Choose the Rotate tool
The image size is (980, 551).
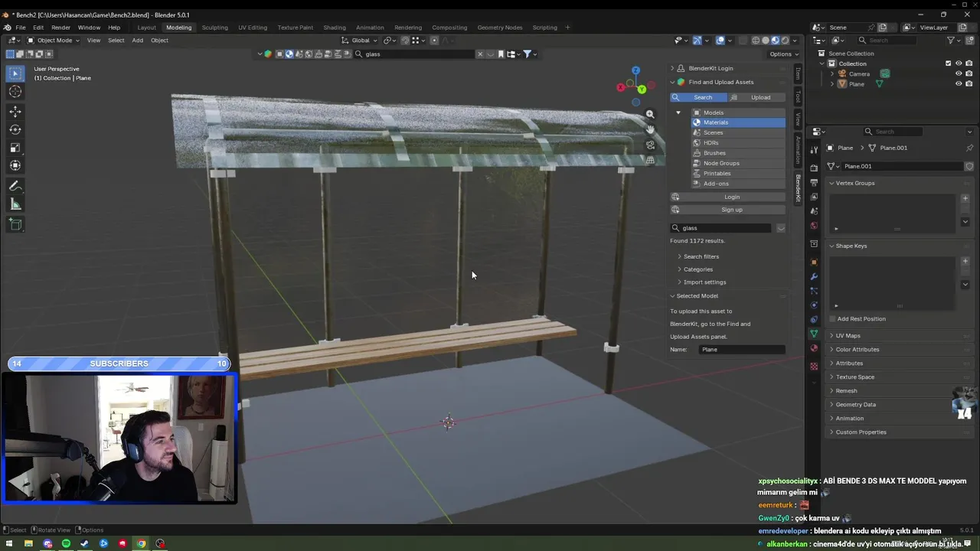pyautogui.click(x=15, y=130)
